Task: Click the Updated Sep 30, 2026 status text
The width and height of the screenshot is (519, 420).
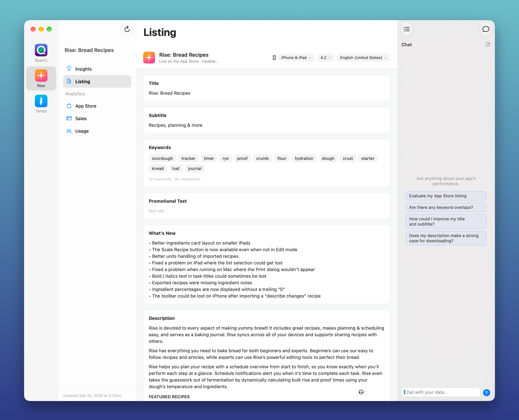Action: (92, 396)
